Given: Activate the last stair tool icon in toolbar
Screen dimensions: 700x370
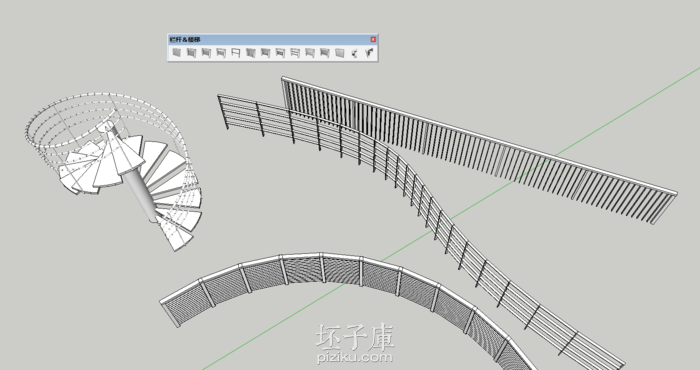Looking at the screenshot, I should [x=369, y=53].
